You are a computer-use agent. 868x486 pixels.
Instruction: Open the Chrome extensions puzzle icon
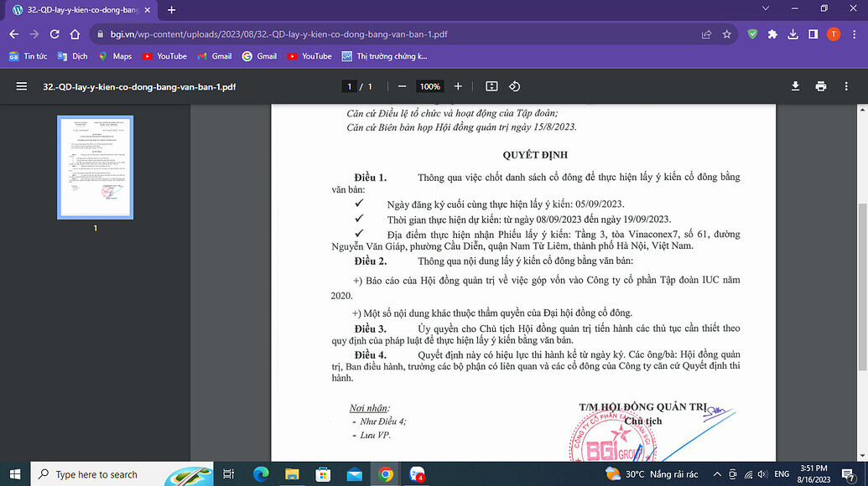772,34
